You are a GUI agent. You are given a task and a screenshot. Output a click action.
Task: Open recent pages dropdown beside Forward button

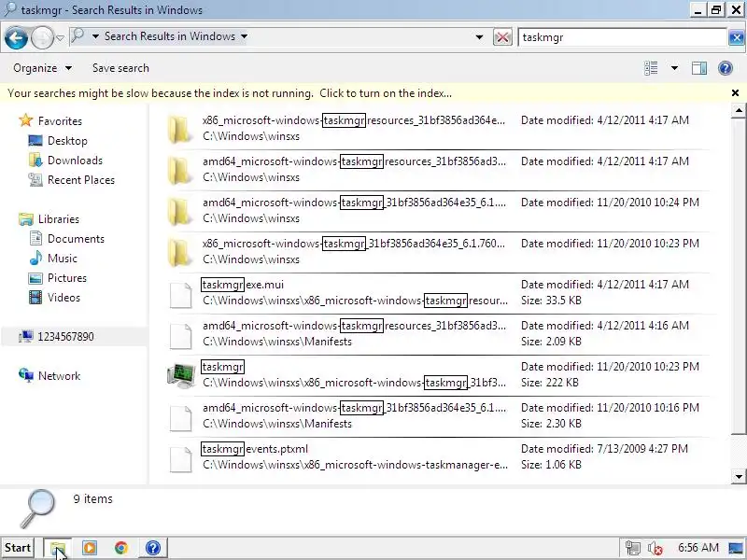[60, 37]
